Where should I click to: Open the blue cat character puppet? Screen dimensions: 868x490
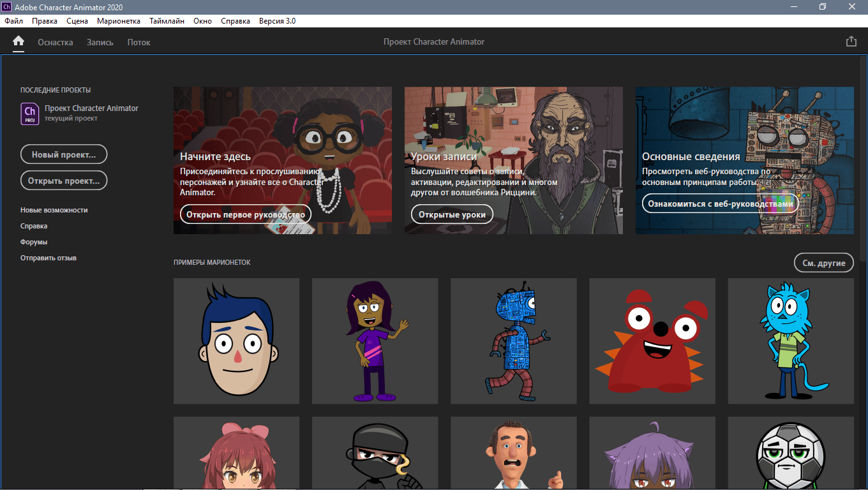click(x=791, y=341)
